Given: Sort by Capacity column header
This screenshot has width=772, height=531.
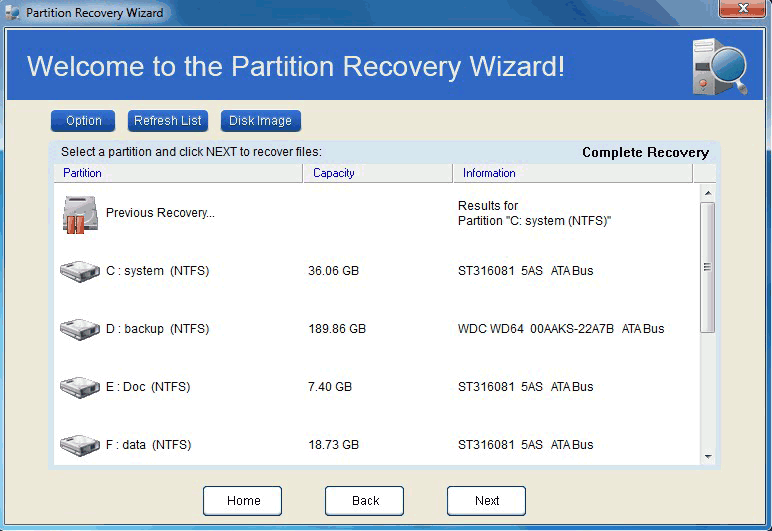Looking at the screenshot, I should coord(378,173).
